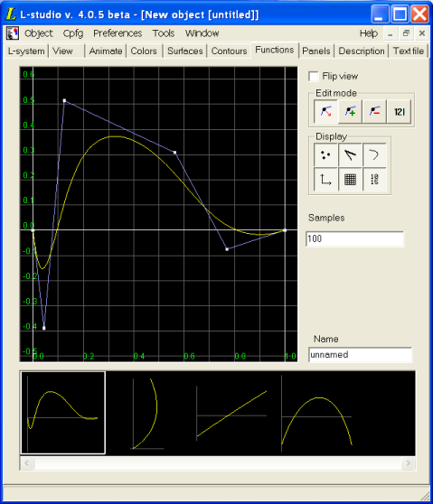The height and width of the screenshot is (504, 433).
Task: Click the Samples input field
Action: (x=355, y=238)
